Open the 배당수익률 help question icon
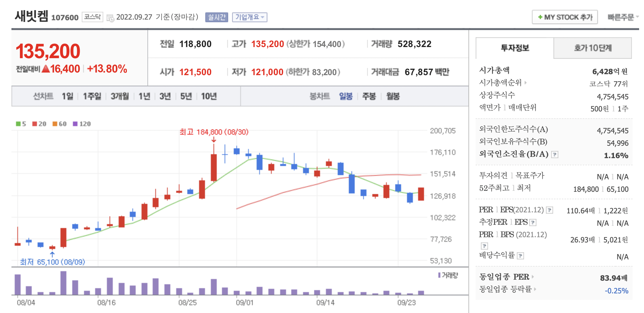Image resolution: width=644 pixels, height=313 pixels. click(x=521, y=256)
